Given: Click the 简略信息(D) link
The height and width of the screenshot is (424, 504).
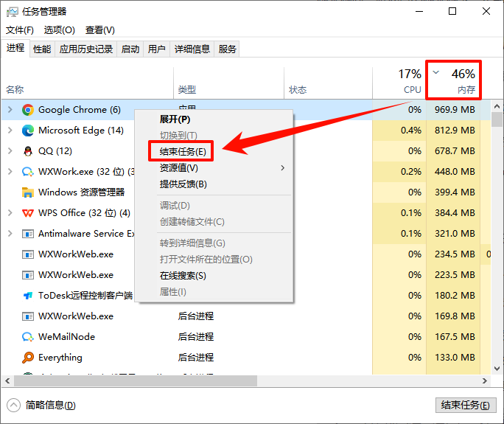Looking at the screenshot, I should click(50, 405).
